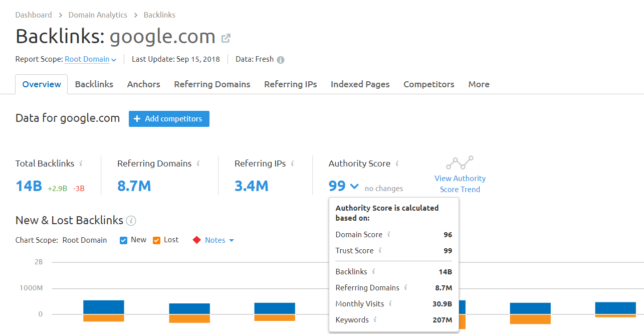Go to Dashboard in the breadcrumb
Viewport: 644px width, 334px height.
(34, 15)
